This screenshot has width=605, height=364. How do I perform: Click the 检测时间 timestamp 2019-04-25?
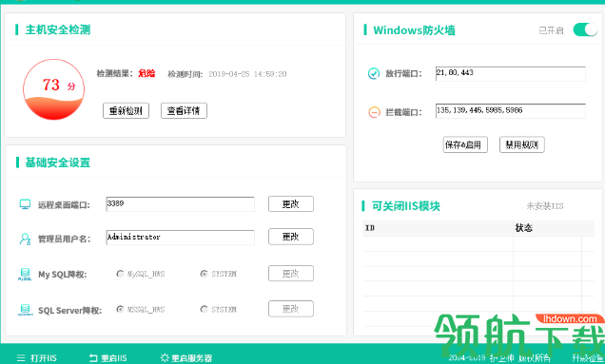click(x=247, y=74)
